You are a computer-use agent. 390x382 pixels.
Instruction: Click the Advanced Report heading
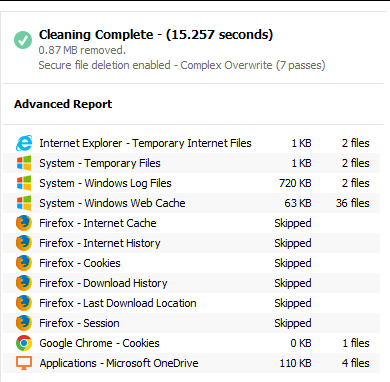point(63,104)
